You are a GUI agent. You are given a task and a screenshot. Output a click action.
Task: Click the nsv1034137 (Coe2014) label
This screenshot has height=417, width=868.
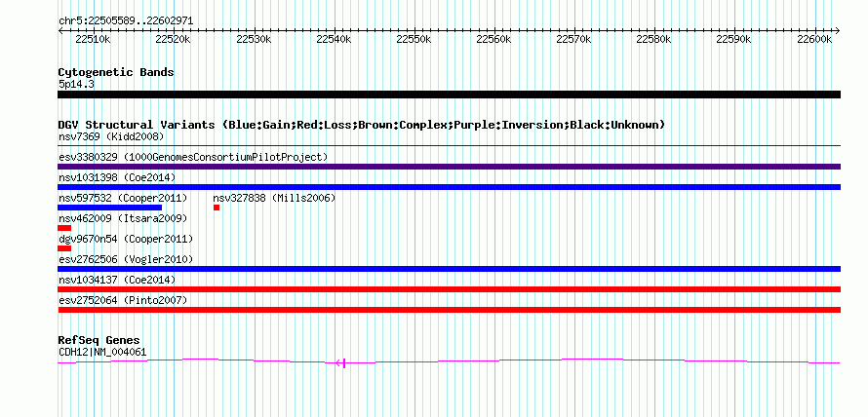(117, 280)
